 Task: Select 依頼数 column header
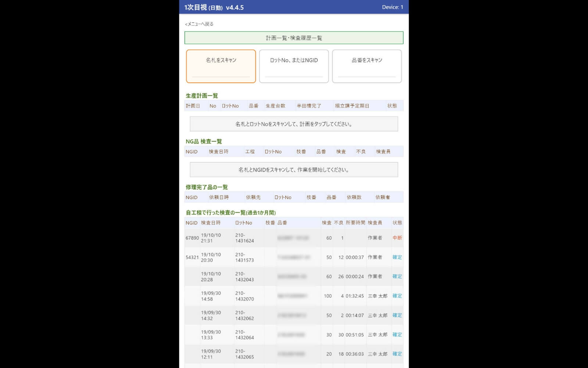tap(354, 197)
